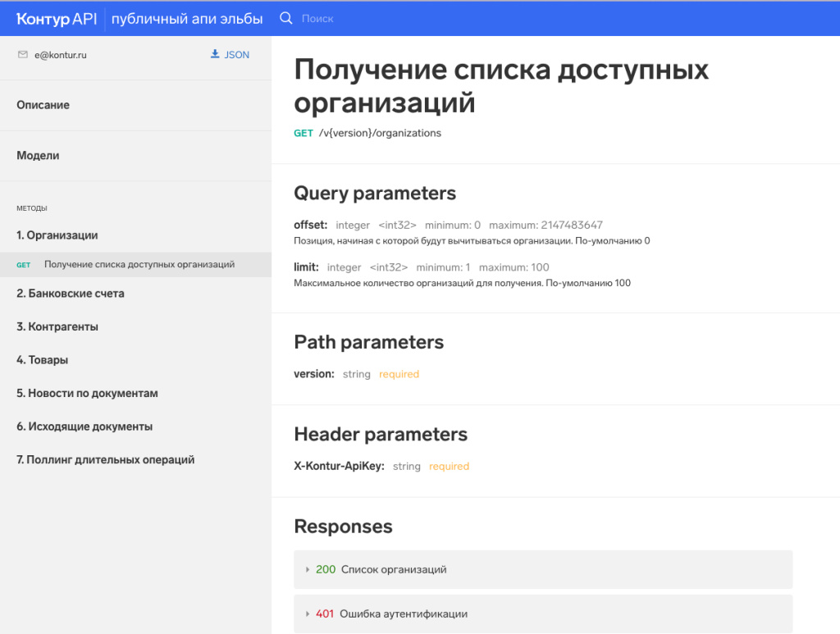
Task: Click the JSON download arrow icon
Action: [215, 55]
